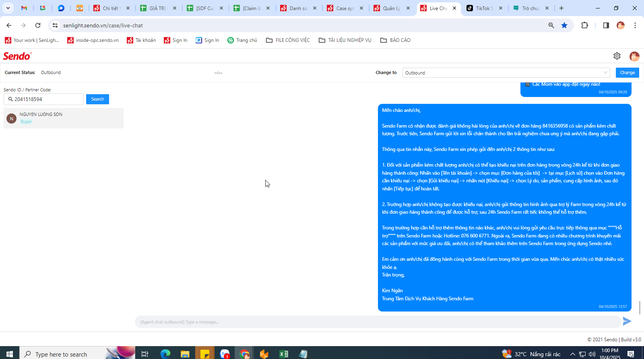
Task: Expand the TÀI LIỆU NGHIỆP VỤ bookmark folder
Action: 345,40
